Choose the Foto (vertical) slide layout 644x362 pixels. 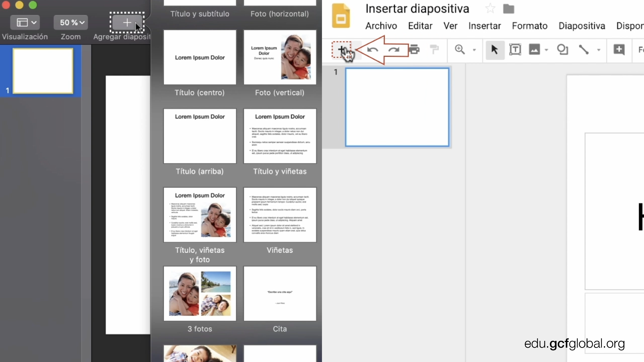[280, 57]
